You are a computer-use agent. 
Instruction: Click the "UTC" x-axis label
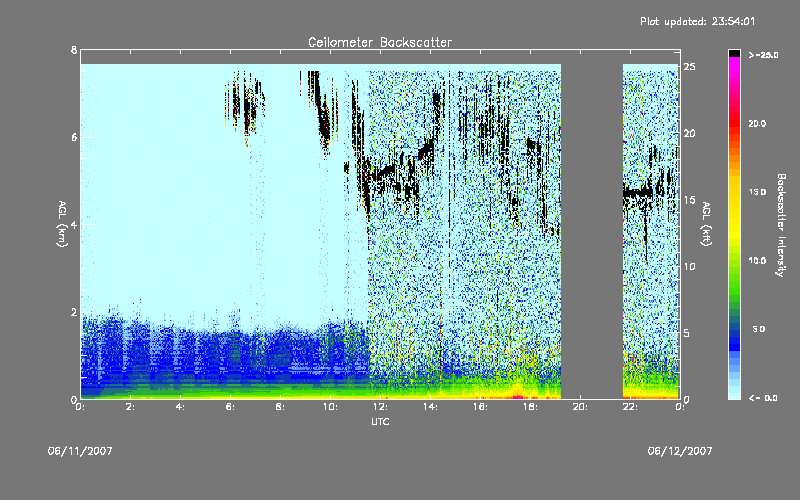380,421
